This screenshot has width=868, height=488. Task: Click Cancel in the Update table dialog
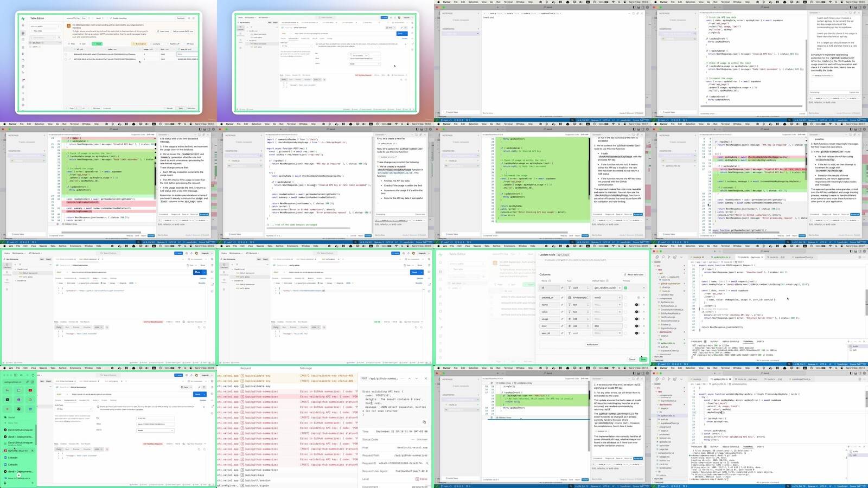click(x=632, y=359)
